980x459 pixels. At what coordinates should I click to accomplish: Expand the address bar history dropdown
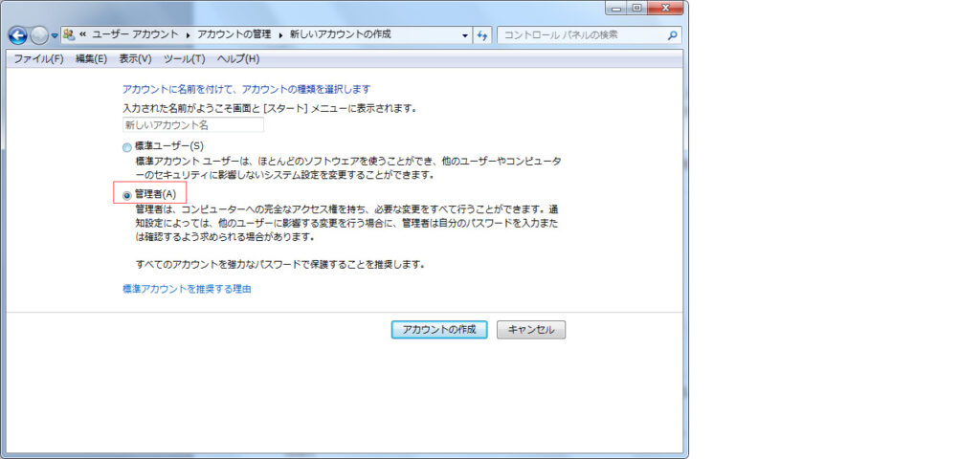[465, 35]
